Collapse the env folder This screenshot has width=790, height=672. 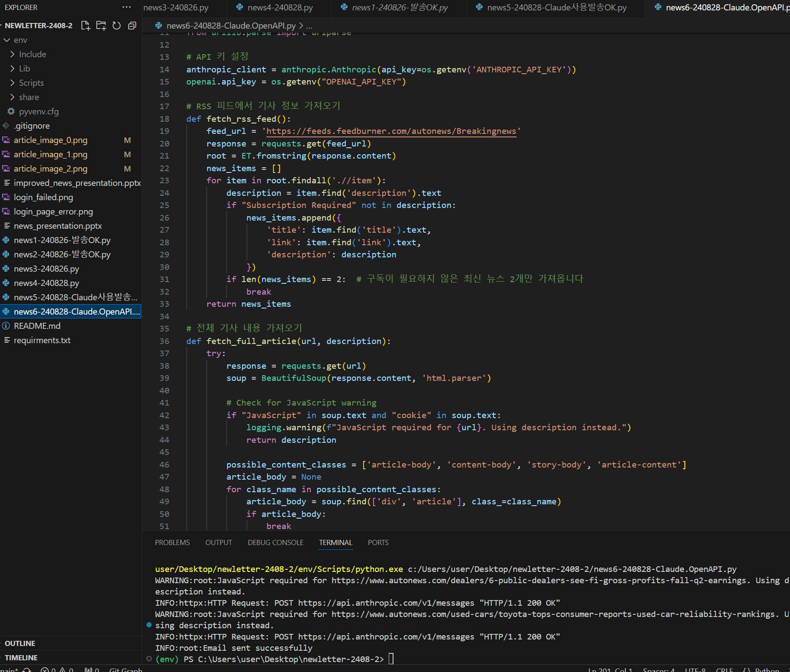7,40
